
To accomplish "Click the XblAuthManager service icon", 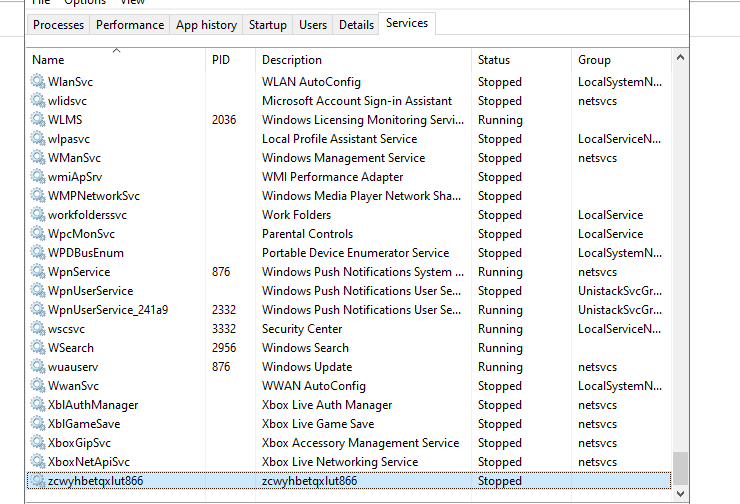I will pos(39,405).
